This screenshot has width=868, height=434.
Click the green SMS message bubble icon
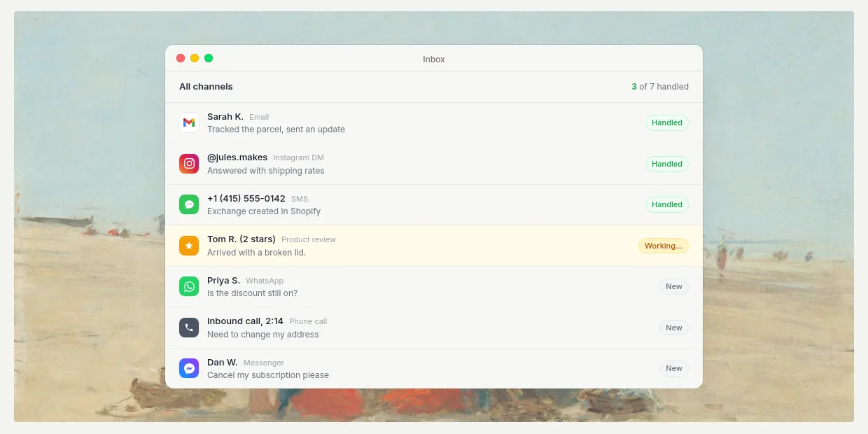pyautogui.click(x=189, y=204)
